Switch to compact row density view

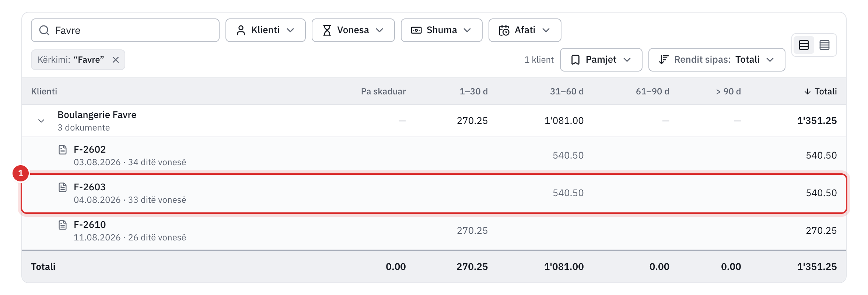[825, 45]
